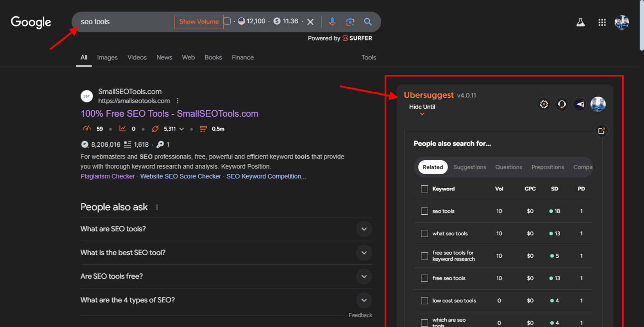The width and height of the screenshot is (644, 327).
Task: Check the 'which are seo tools' row
Action: (x=424, y=323)
